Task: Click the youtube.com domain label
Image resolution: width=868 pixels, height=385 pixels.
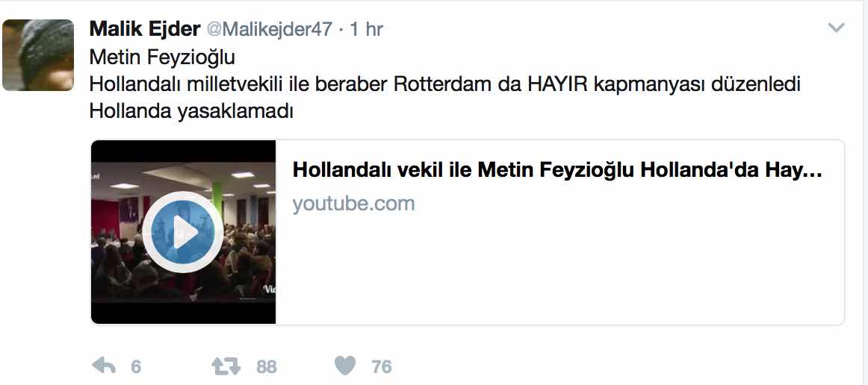Action: (353, 204)
